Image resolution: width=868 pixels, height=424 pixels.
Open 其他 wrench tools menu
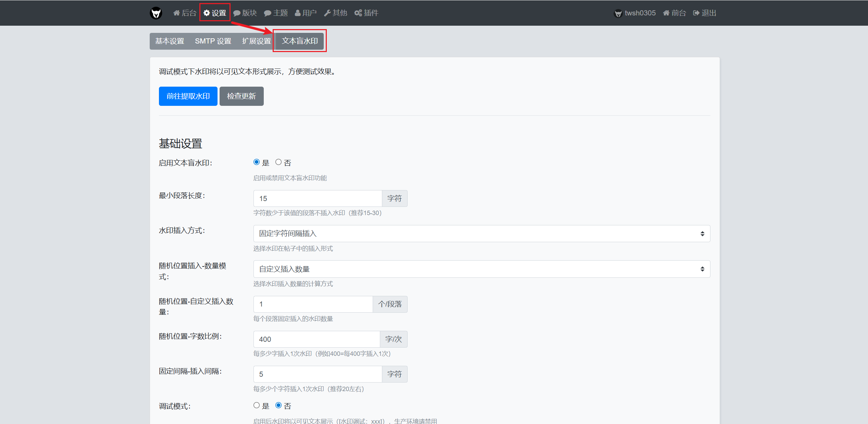(x=335, y=13)
